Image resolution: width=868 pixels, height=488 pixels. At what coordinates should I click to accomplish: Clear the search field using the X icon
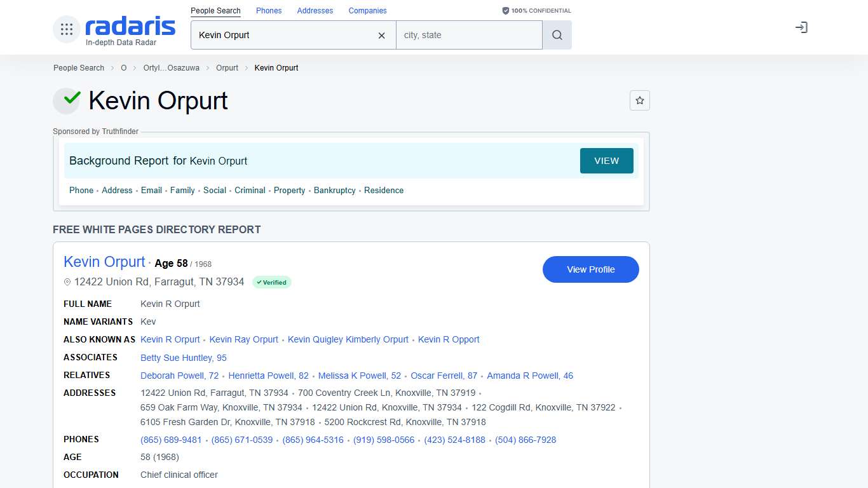tap(381, 36)
